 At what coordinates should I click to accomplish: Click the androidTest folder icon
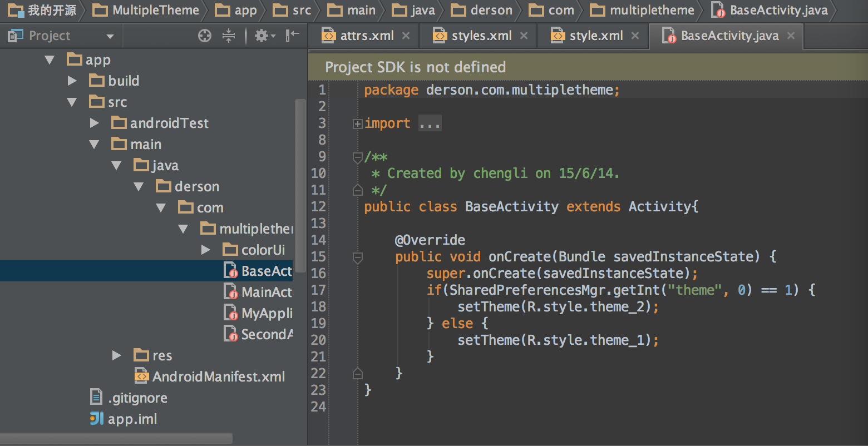click(x=119, y=123)
